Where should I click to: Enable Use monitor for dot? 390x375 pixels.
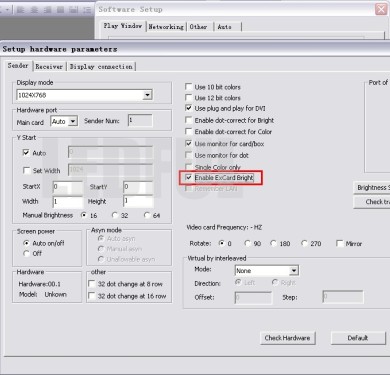click(x=189, y=155)
